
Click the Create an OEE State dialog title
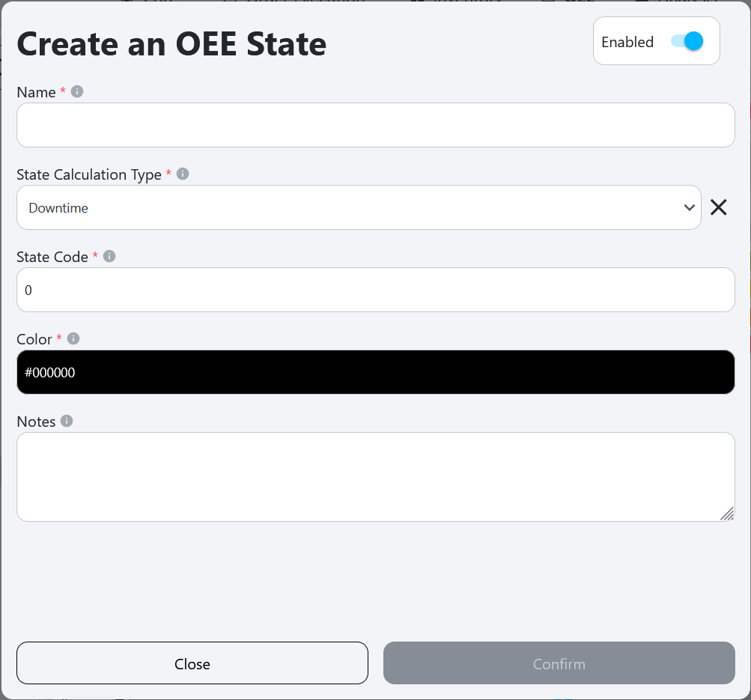coord(171,44)
